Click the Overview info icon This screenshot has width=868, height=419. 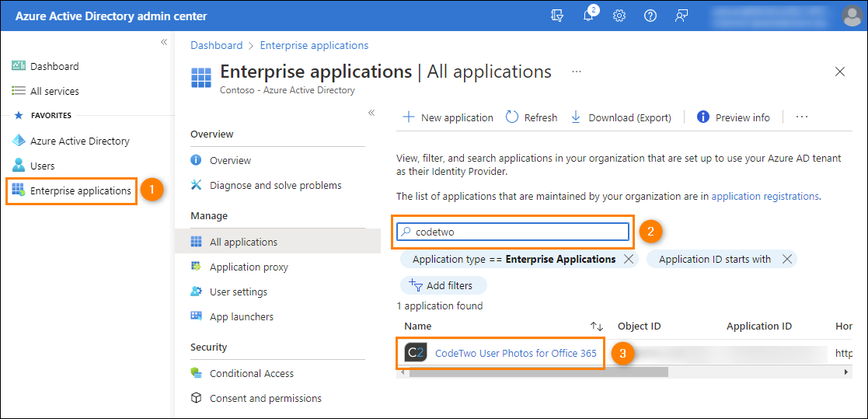(x=196, y=160)
